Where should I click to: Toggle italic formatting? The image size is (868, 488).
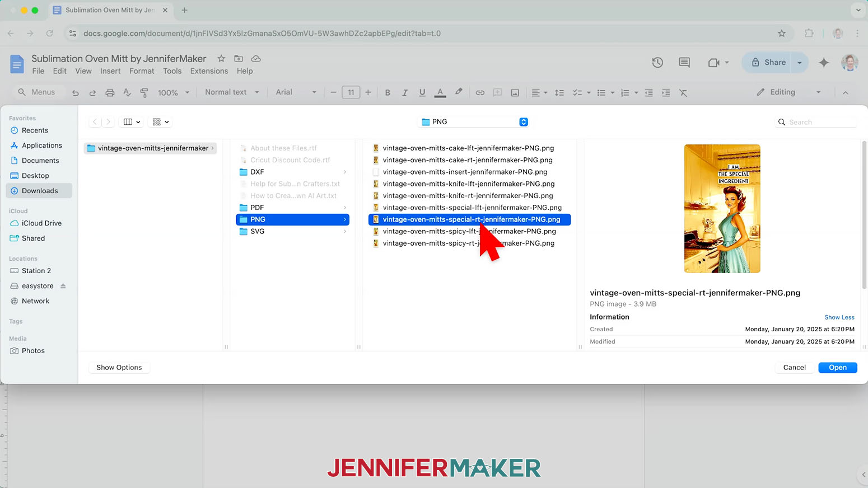[404, 93]
